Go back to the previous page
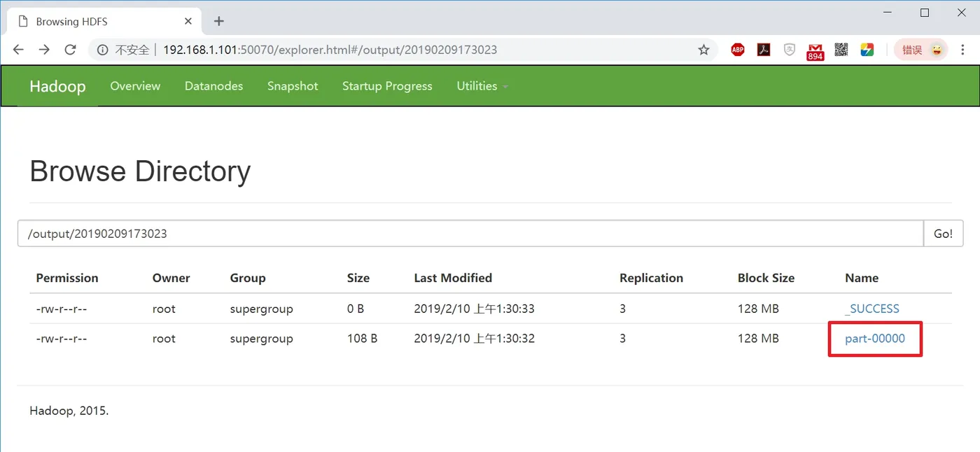 pos(18,50)
